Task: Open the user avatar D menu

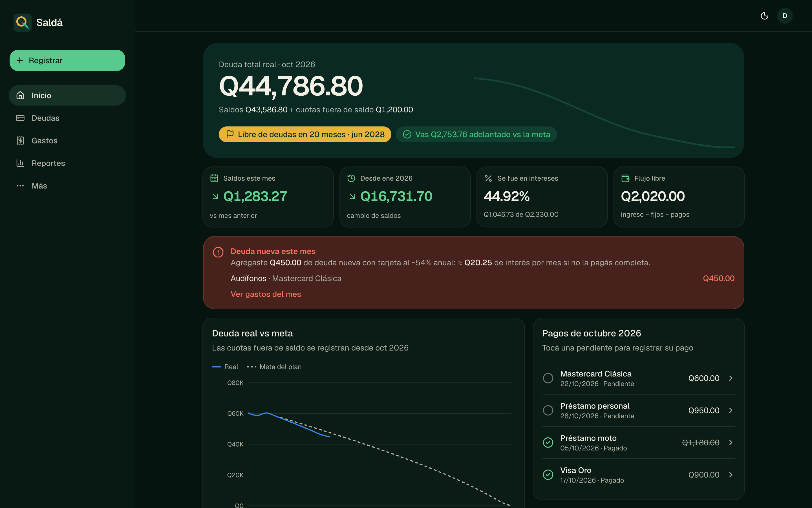Action: tap(785, 16)
